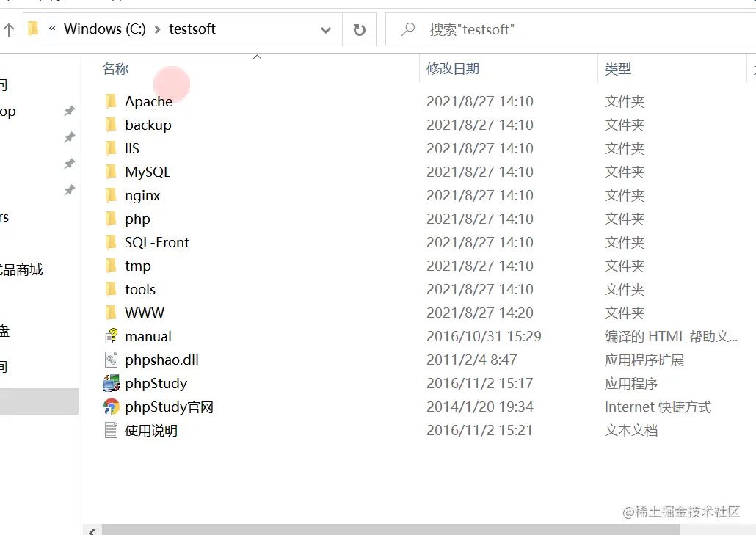Select the phpshao.dll file icon

click(x=111, y=360)
